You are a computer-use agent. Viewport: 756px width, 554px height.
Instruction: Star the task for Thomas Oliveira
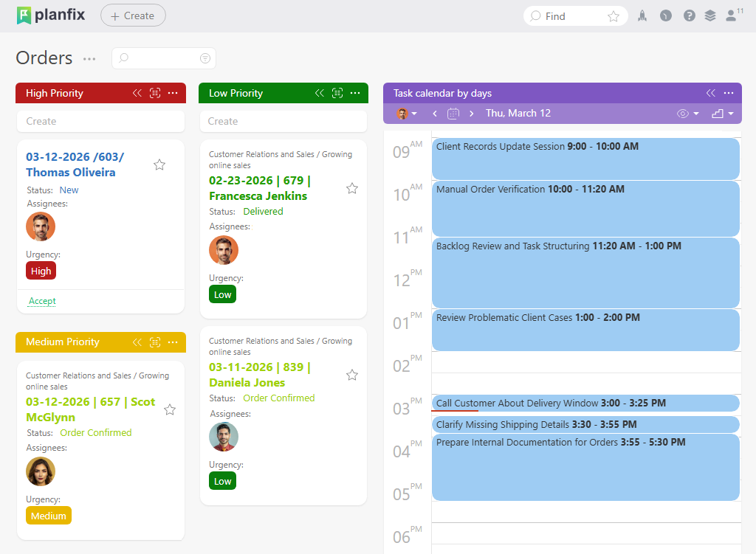coord(159,165)
